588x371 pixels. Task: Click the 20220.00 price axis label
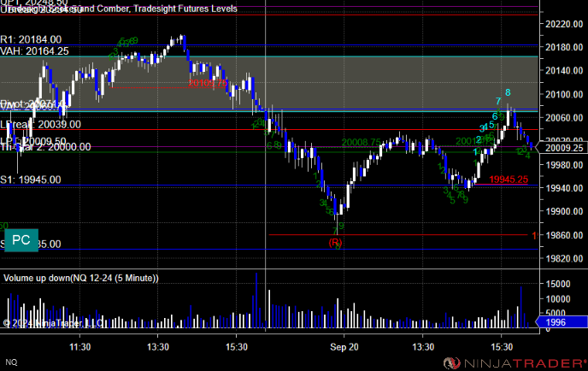tap(564, 24)
